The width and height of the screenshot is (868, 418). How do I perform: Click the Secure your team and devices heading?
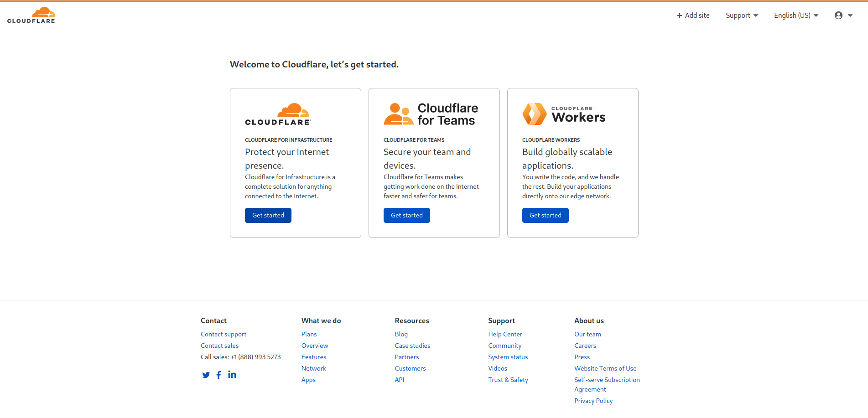coord(427,159)
